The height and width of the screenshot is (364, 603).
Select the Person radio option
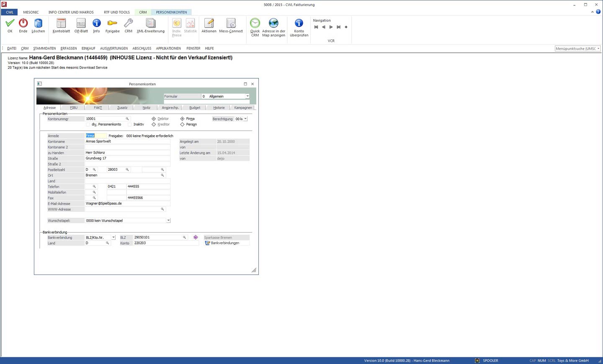pos(182,124)
